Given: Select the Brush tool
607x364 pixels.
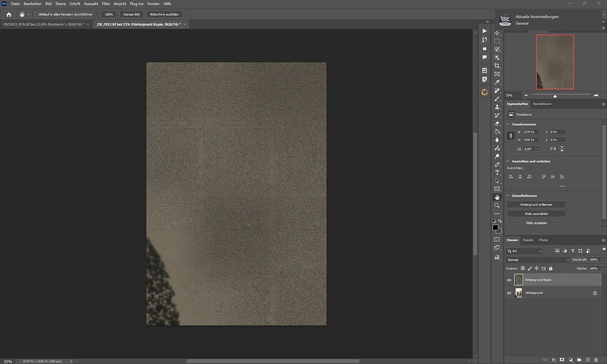Looking at the screenshot, I should 497,98.
